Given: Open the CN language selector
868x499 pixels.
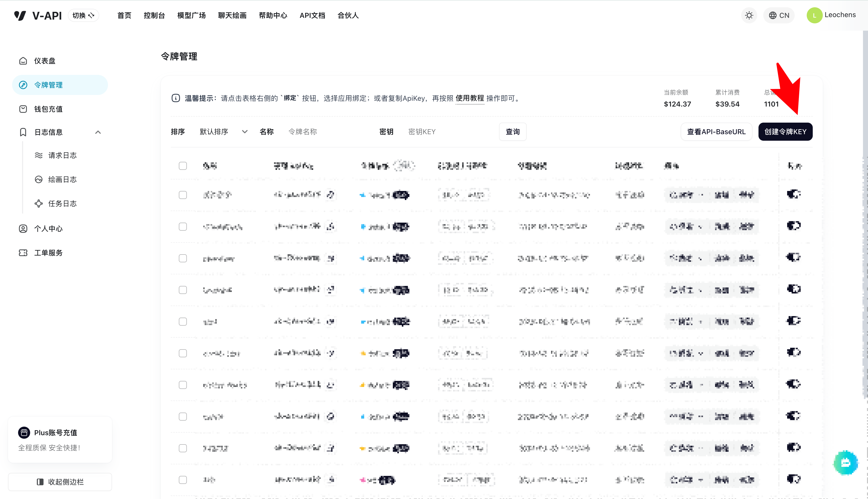Looking at the screenshot, I should click(x=779, y=15).
